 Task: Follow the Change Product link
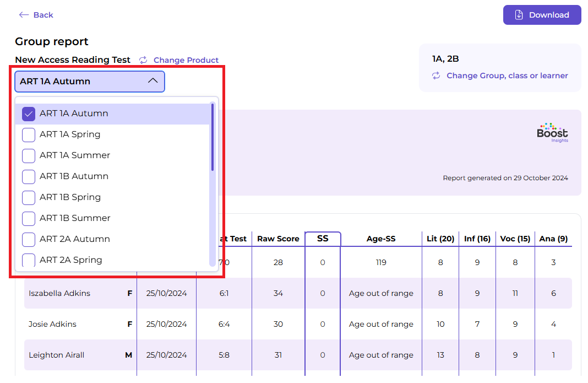[186, 60]
